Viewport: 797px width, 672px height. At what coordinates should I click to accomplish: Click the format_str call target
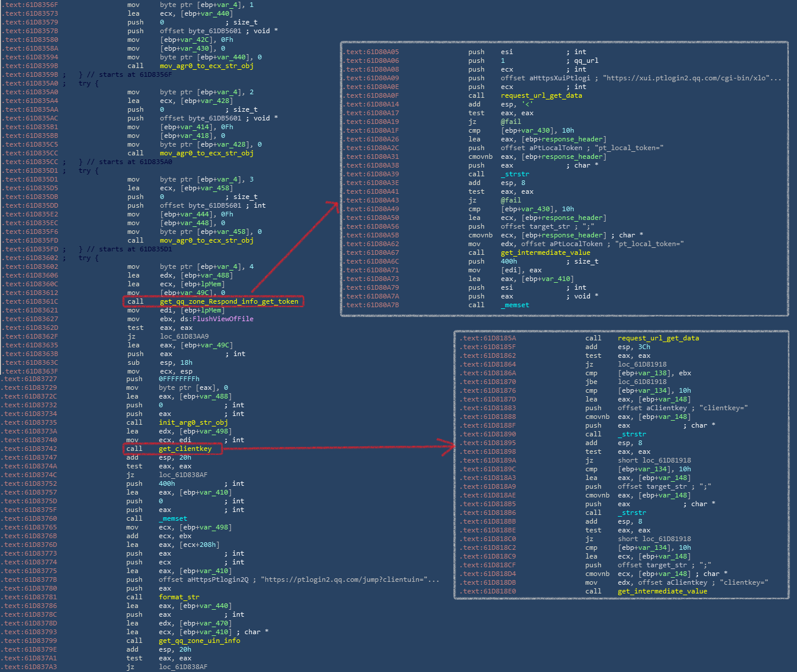click(x=179, y=597)
